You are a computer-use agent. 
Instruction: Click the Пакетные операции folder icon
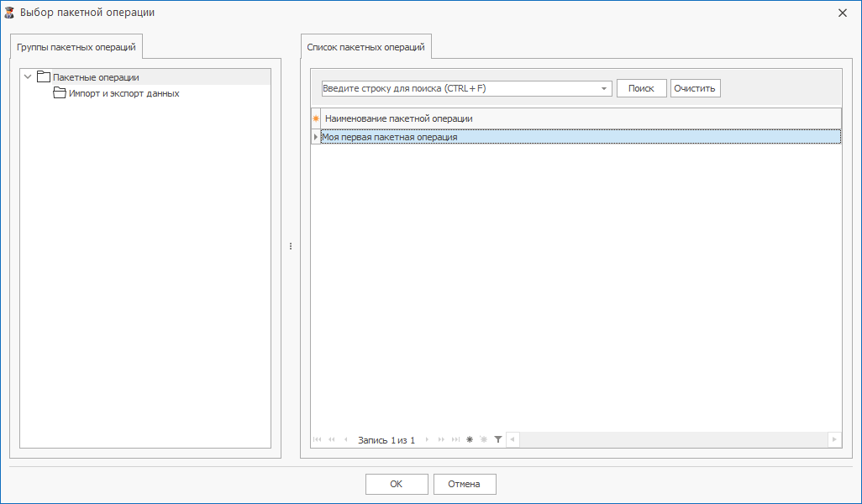(44, 77)
